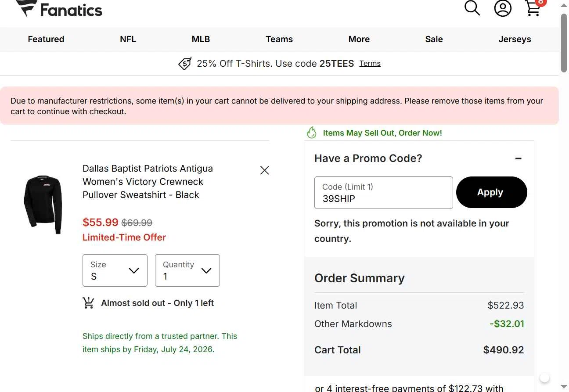
Task: Remove the Dallas Baptist sweatshirt with X
Action: [x=264, y=170]
